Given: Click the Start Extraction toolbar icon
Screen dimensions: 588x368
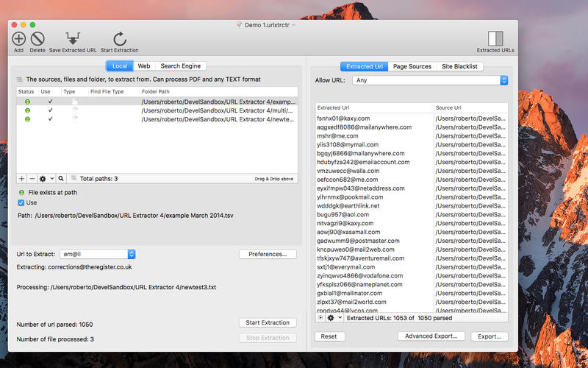Looking at the screenshot, I should click(119, 39).
